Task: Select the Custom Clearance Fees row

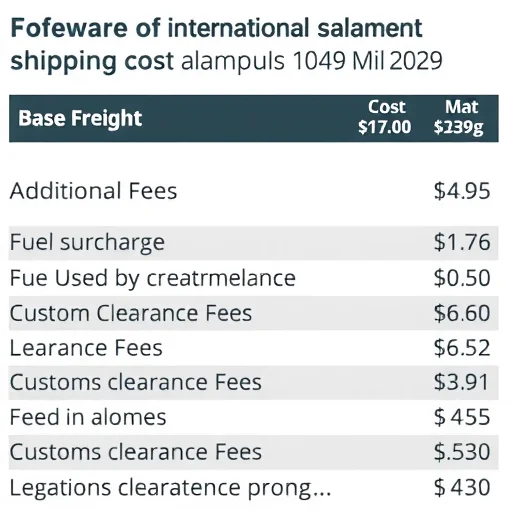Action: pyautogui.click(x=254, y=313)
